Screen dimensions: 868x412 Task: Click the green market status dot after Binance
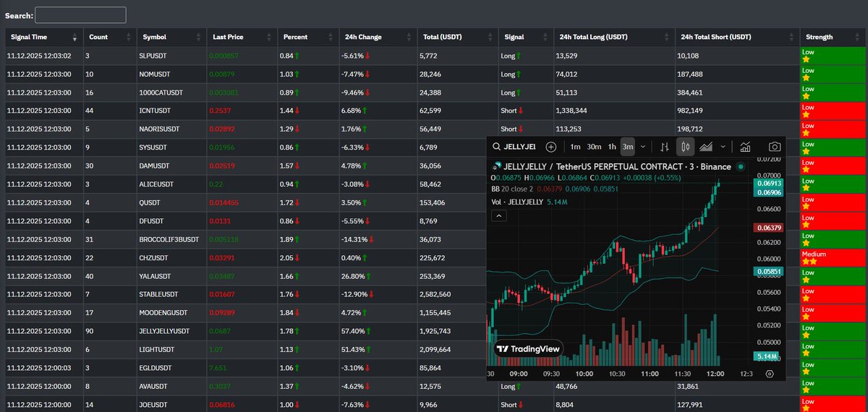tap(741, 167)
